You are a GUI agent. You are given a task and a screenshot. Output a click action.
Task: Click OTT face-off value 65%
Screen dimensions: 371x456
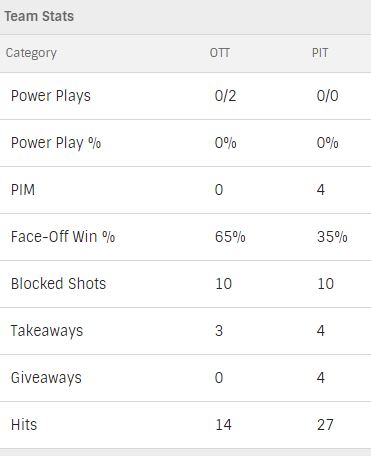pos(230,237)
